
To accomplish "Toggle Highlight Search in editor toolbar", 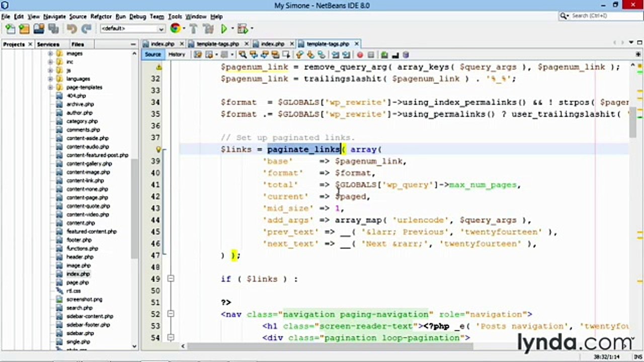I will (x=275, y=54).
